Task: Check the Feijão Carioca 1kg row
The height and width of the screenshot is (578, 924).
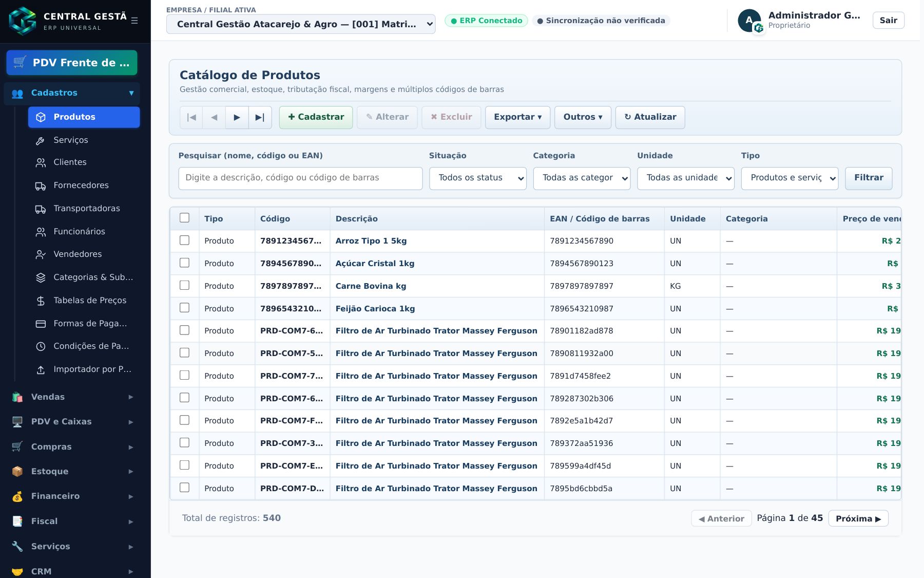Action: coord(185,308)
